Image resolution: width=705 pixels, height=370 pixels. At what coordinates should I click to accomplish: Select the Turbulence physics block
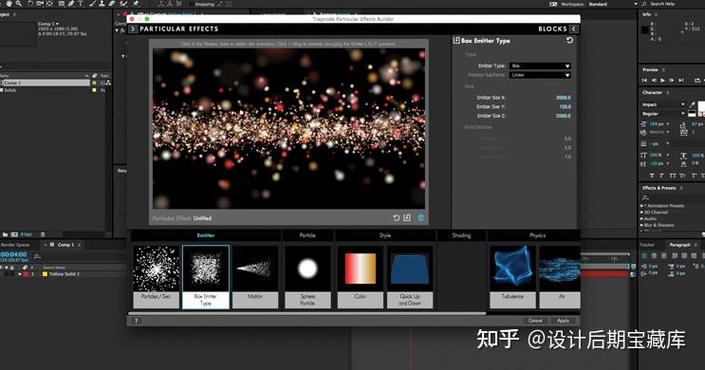[513, 276]
